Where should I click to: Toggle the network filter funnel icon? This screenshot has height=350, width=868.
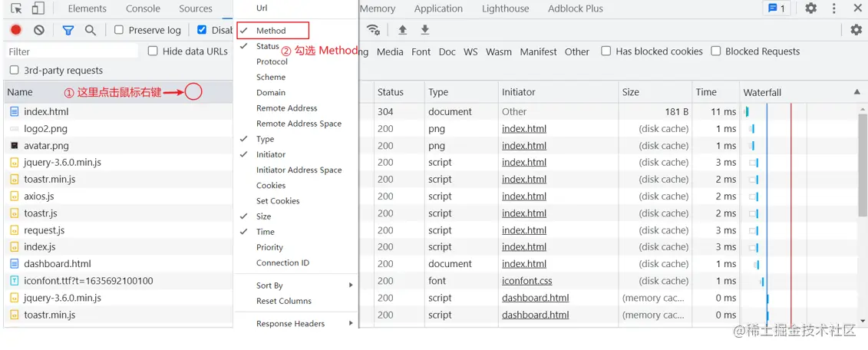(x=68, y=30)
